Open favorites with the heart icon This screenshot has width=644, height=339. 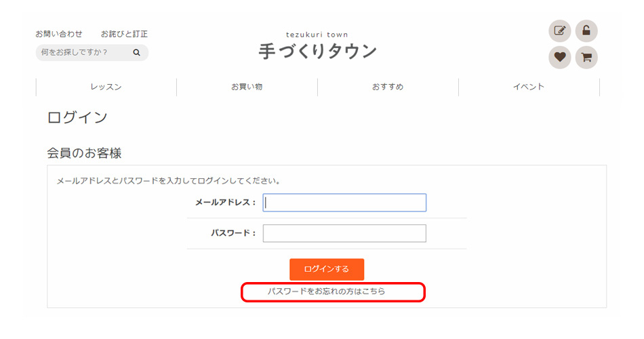tap(559, 58)
